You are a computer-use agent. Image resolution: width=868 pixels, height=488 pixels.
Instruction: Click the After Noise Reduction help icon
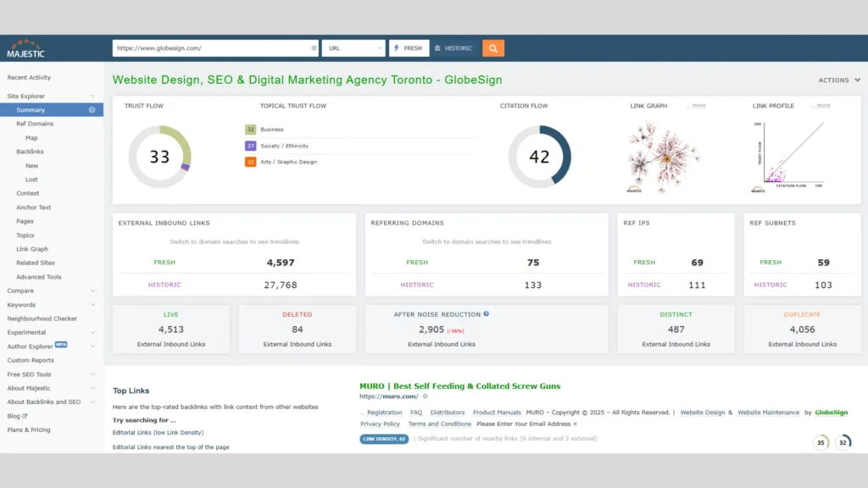pos(486,313)
